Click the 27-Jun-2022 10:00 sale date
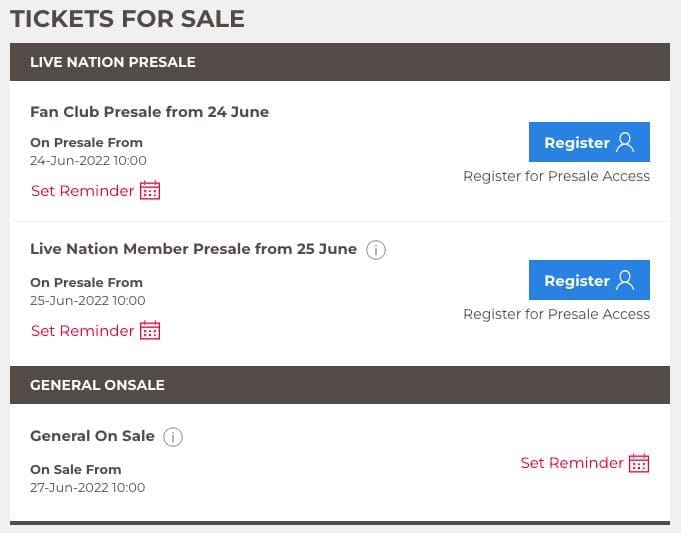The image size is (681, 533). tap(87, 487)
